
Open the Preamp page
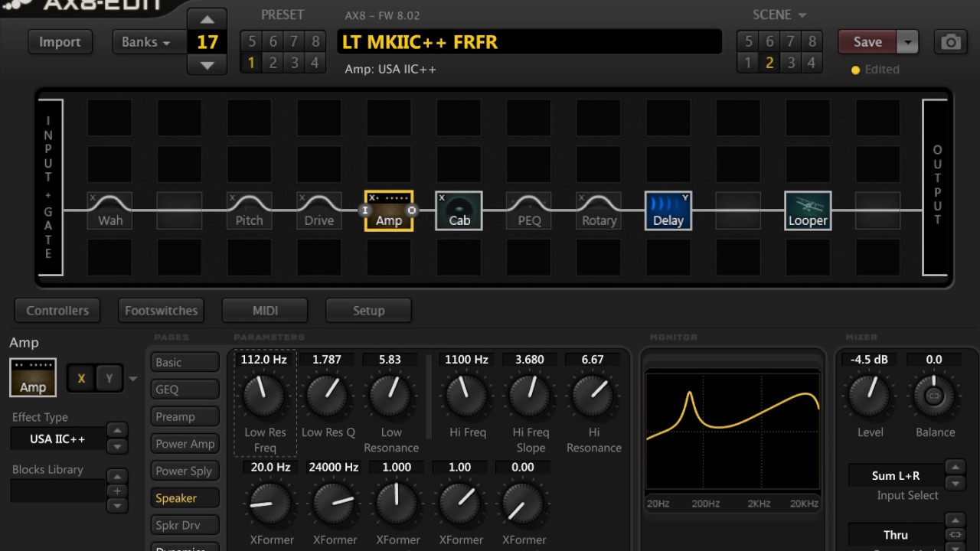click(185, 417)
